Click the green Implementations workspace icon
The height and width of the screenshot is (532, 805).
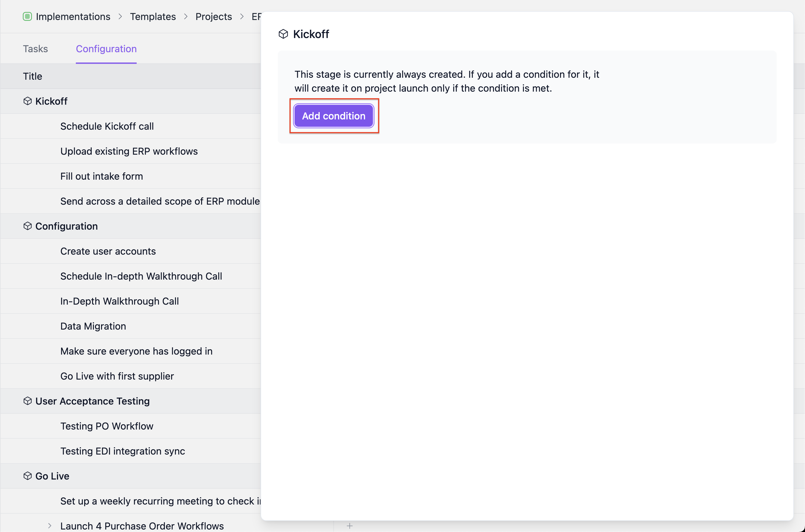click(x=27, y=16)
